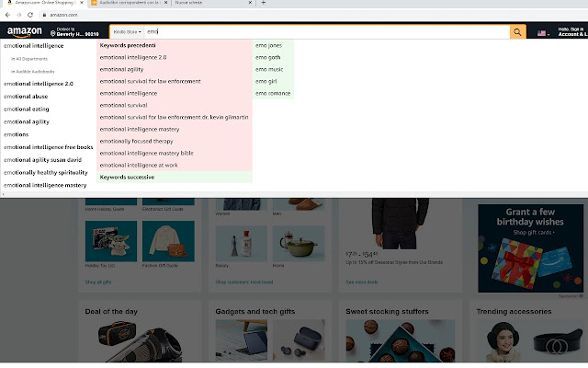
Task: Open a new browser tab with plus
Action: point(264,2)
